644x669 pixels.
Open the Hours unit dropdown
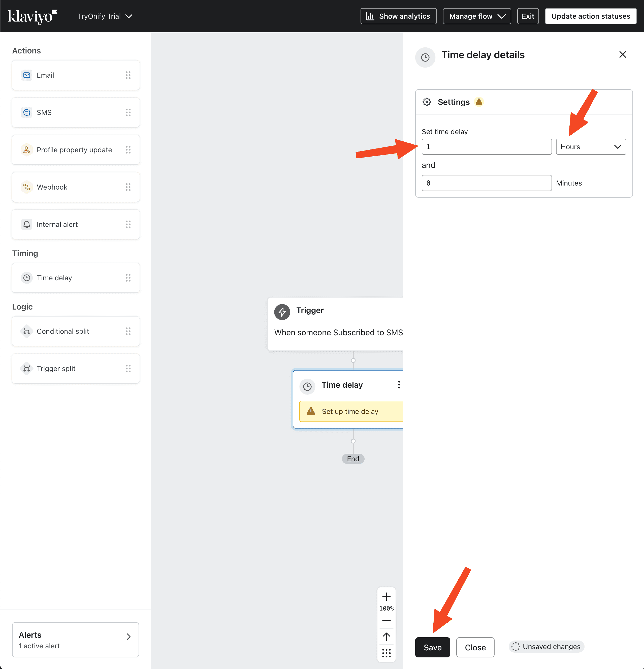point(591,147)
